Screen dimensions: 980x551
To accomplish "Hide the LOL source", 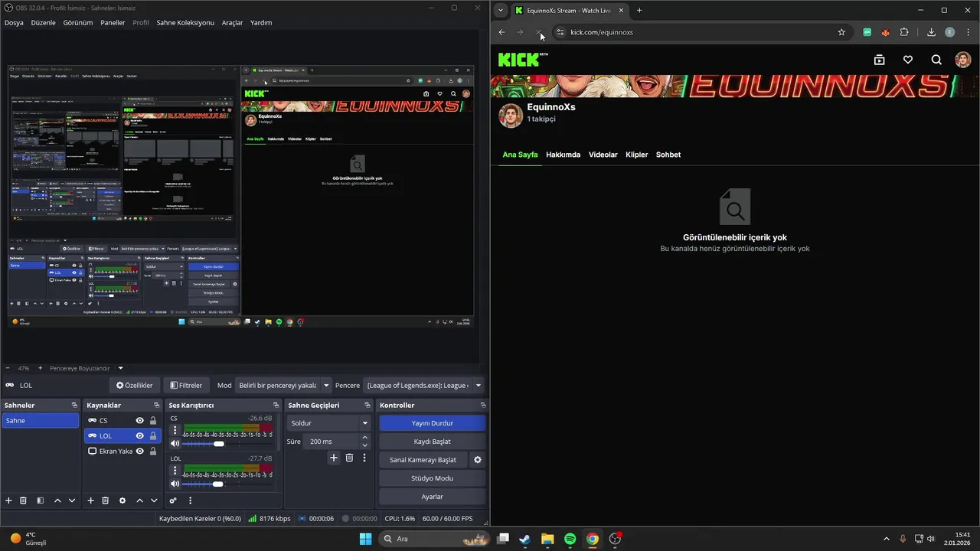I will coord(139,435).
